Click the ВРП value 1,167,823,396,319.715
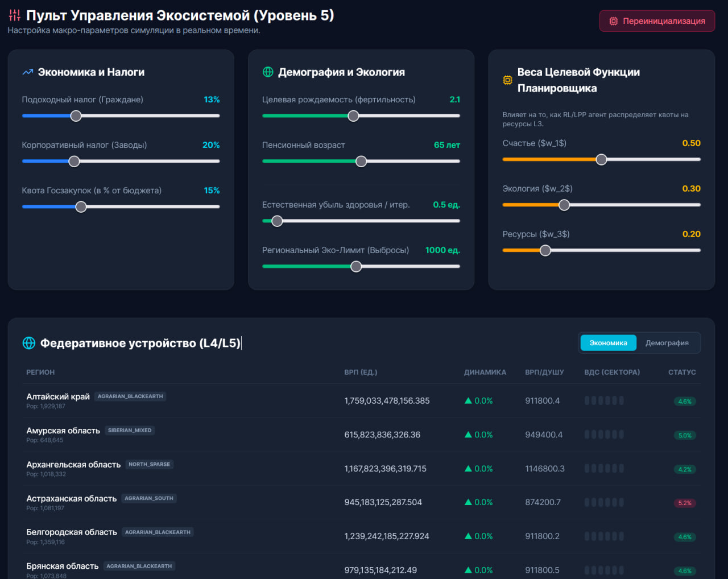 tap(385, 469)
